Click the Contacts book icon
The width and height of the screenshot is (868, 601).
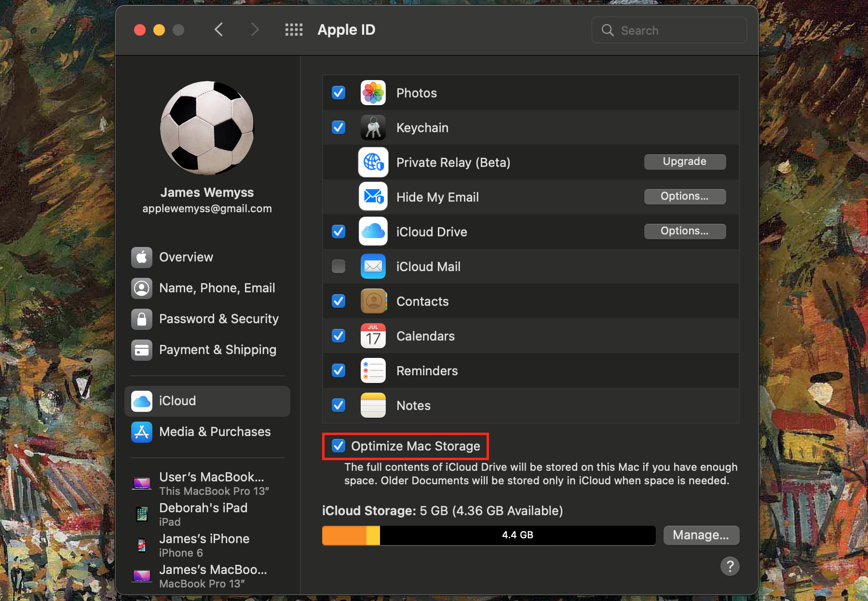[x=373, y=301]
